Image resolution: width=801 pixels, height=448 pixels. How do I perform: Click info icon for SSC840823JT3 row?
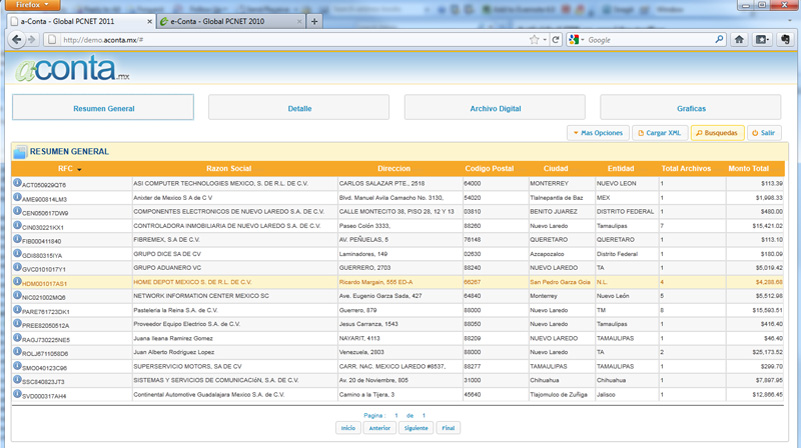pos(17,379)
